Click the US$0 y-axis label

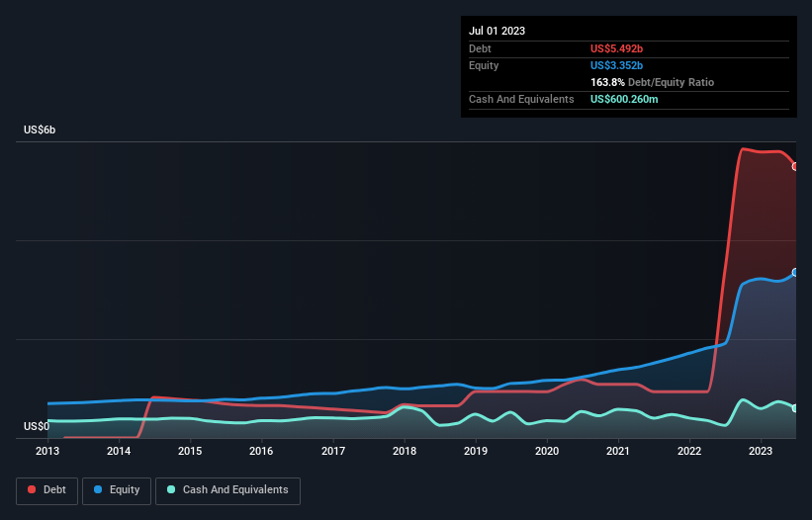click(x=37, y=426)
